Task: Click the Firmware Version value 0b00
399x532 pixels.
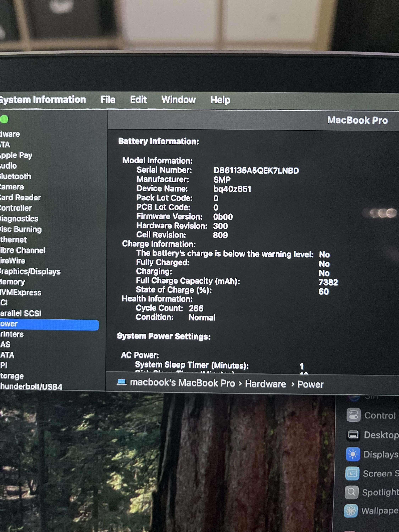Action: pos(223,217)
